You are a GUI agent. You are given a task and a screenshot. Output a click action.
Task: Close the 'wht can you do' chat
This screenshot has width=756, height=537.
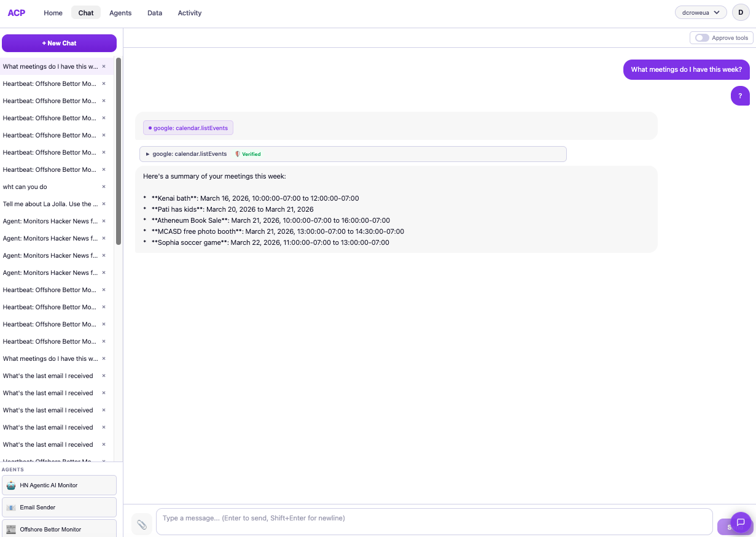[103, 187]
